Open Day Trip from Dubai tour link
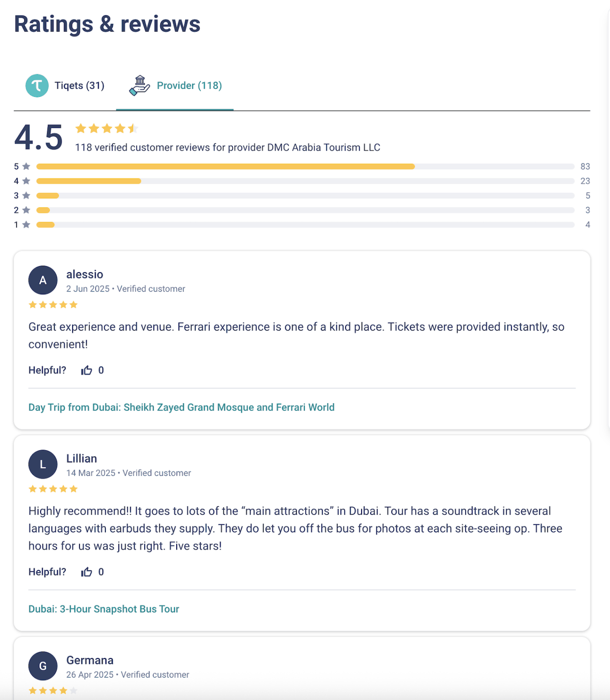The image size is (610, 700). point(181,407)
